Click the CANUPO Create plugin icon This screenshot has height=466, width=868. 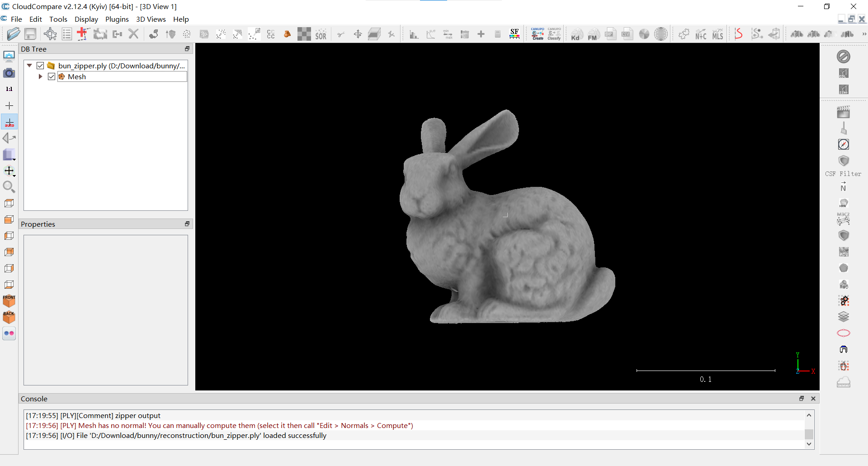(538, 34)
